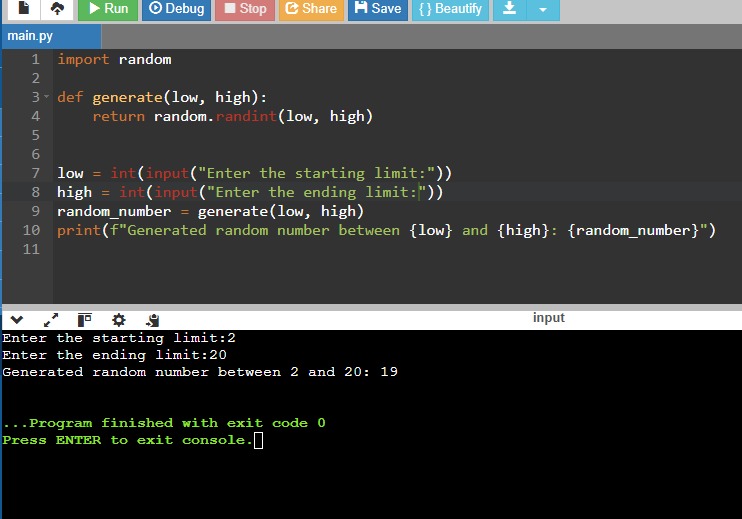Change the console layout with the panel icon

point(85,320)
